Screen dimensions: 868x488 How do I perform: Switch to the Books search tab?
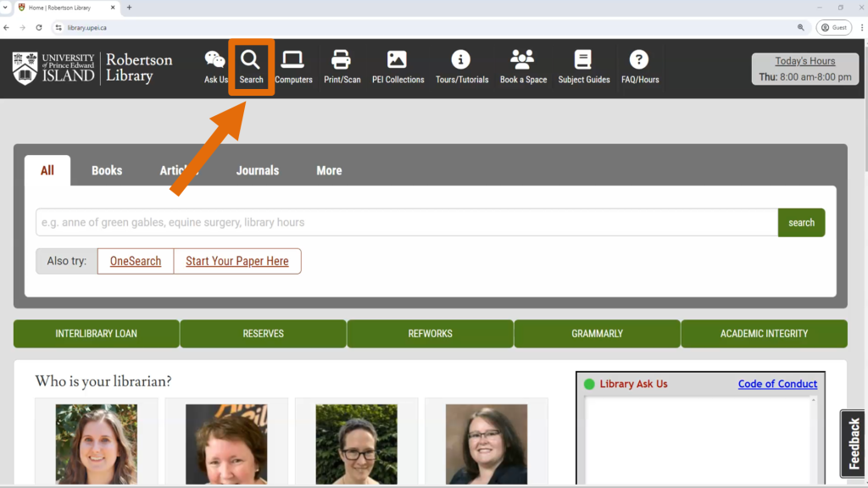coord(107,170)
